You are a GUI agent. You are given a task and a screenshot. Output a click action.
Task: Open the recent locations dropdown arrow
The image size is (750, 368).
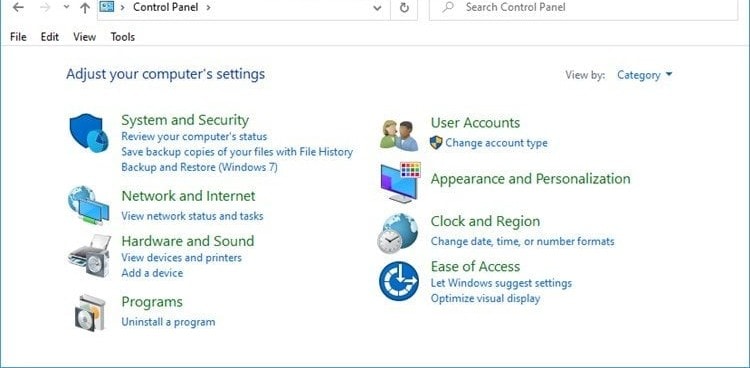point(66,8)
